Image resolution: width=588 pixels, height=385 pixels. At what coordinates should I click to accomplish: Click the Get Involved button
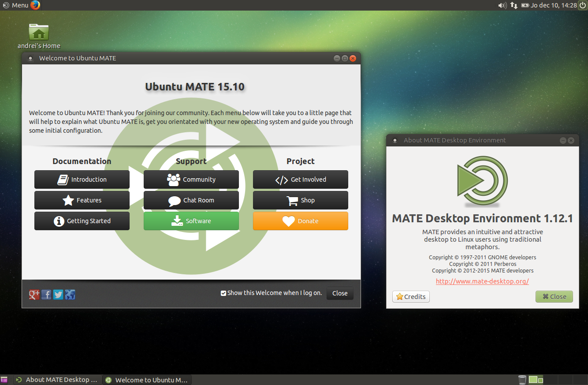[x=301, y=179]
